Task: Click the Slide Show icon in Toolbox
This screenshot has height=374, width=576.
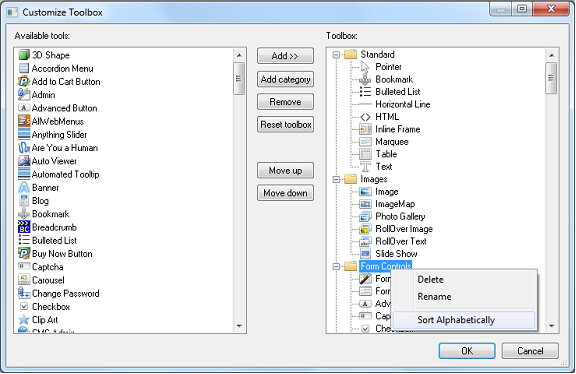Action: click(x=365, y=254)
